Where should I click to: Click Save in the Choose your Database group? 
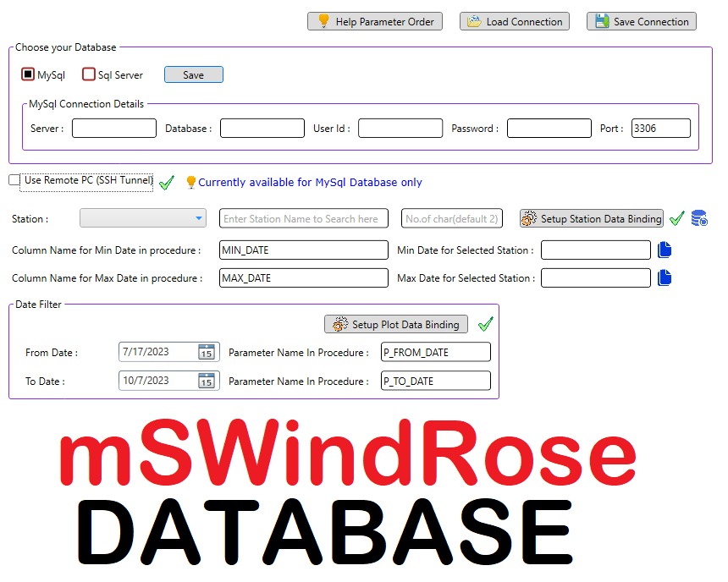point(194,74)
